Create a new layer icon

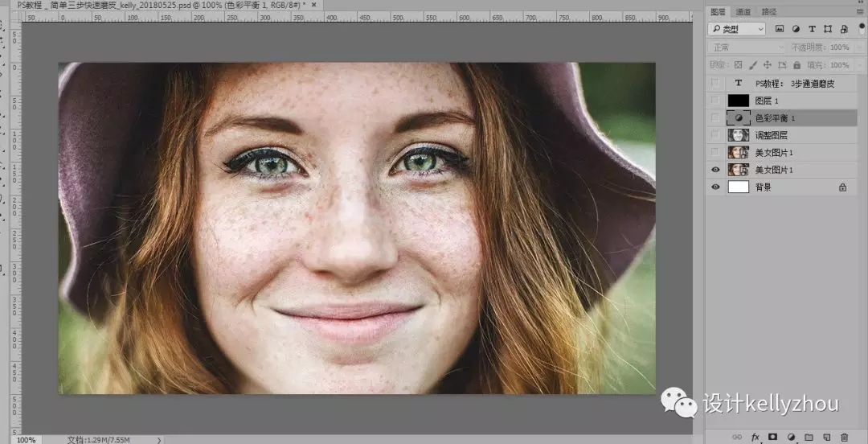[826, 437]
